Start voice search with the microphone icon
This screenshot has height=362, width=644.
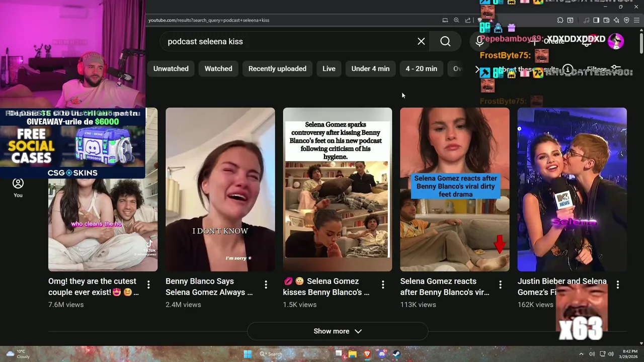pos(479,41)
